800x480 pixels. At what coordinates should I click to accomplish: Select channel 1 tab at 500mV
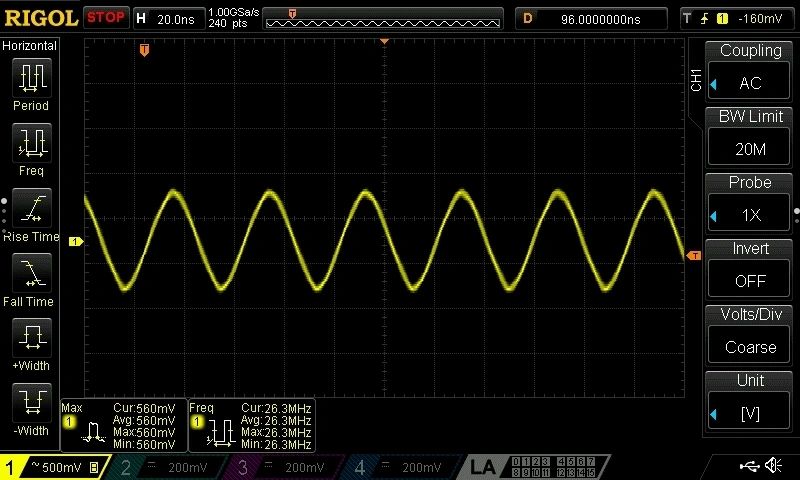(54, 467)
